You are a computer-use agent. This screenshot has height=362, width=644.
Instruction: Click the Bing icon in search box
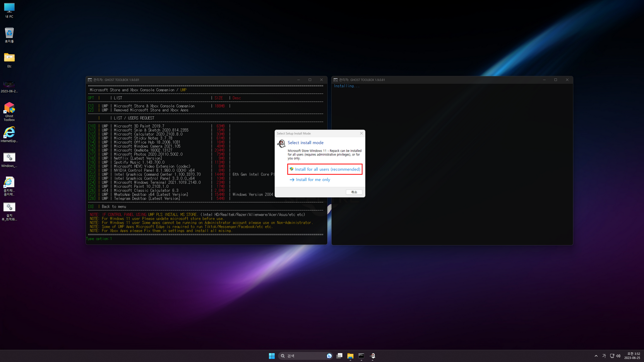(329, 356)
